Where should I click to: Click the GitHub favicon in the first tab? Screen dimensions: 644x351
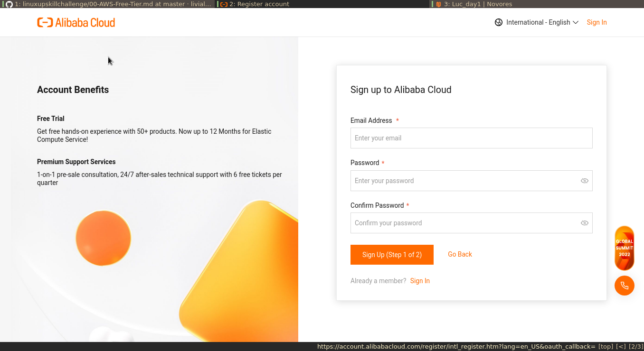9,4
